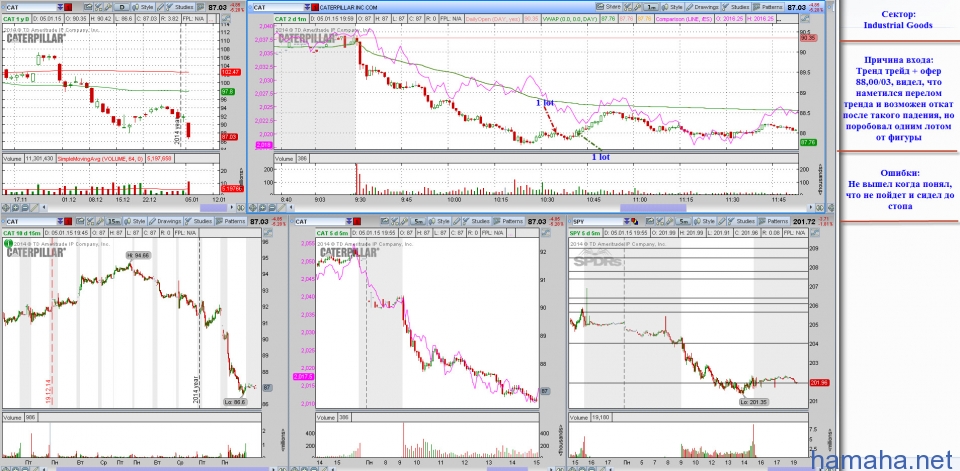Click the symbol field CAT in top-left chart

pos(31,7)
